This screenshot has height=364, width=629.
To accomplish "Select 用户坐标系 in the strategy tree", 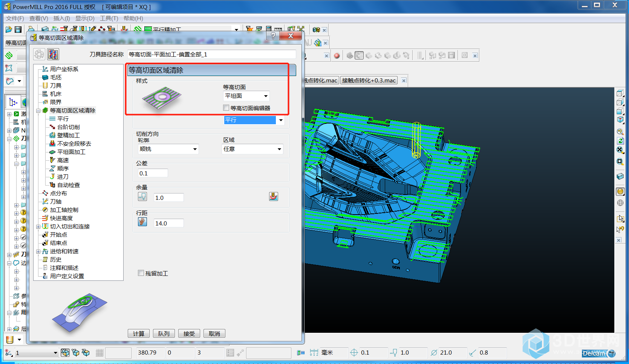I will point(64,69).
